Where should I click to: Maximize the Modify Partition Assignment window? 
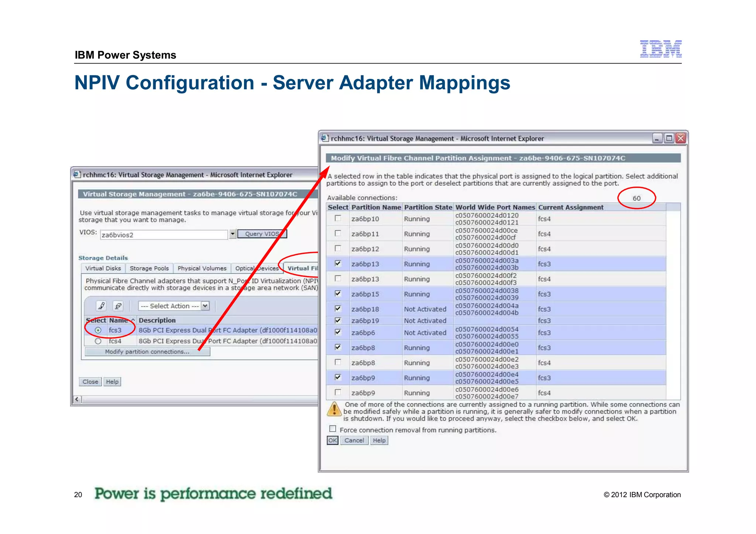[669, 138]
